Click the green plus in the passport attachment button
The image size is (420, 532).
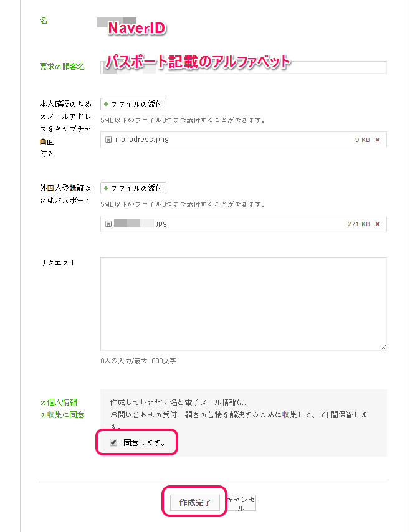(106, 188)
